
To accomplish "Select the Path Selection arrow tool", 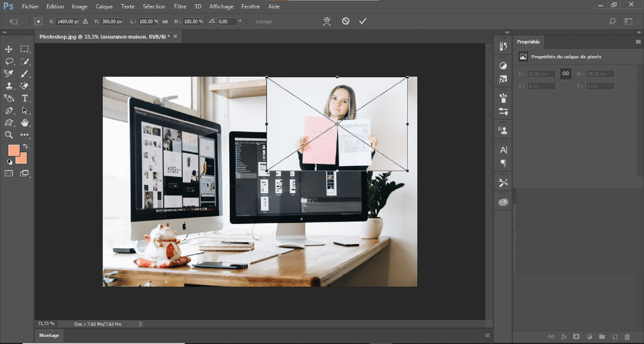I will [24, 110].
